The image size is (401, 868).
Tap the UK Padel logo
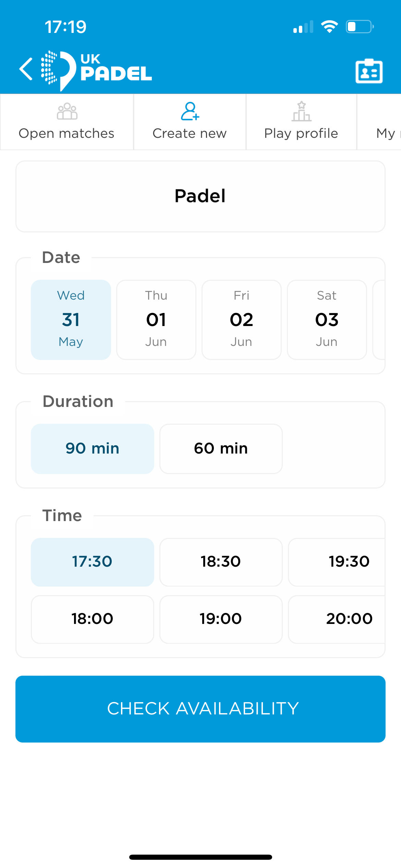point(97,70)
